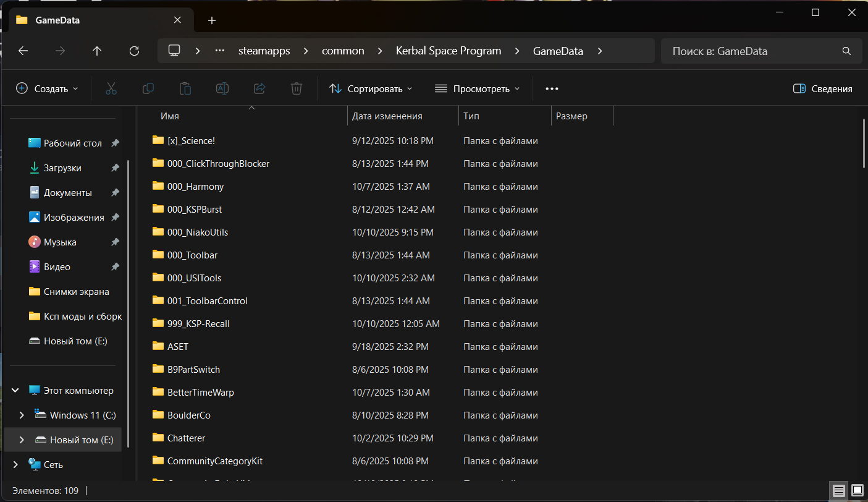This screenshot has height=502, width=868.
Task: Switch to large thumbnails view in status bar
Action: click(x=857, y=491)
